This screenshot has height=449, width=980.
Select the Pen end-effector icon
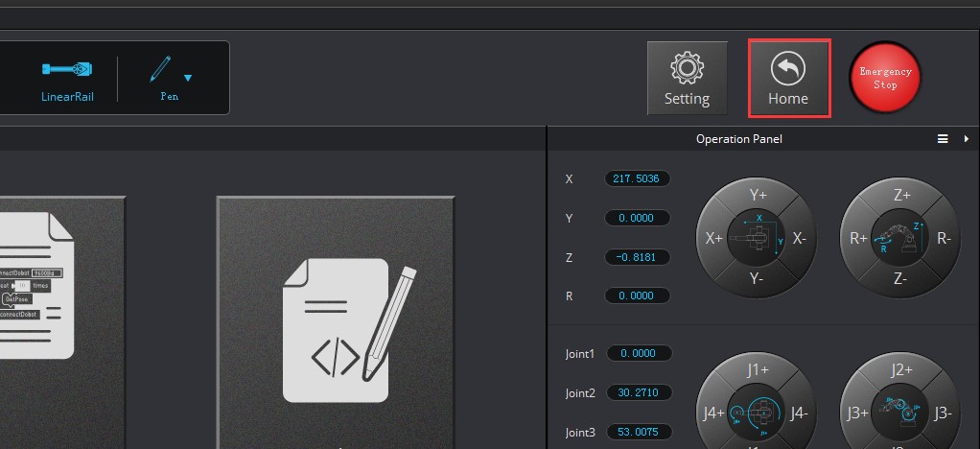pyautogui.click(x=160, y=71)
